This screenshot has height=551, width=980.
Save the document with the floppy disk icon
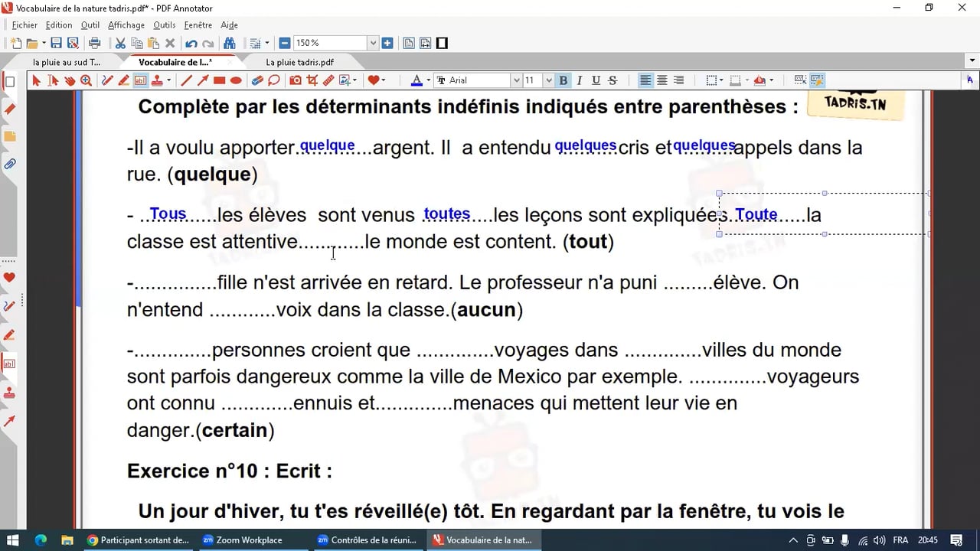tap(56, 43)
